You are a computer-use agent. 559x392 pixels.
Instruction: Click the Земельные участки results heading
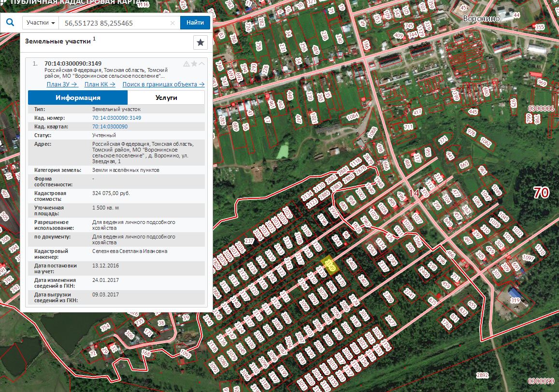58,42
